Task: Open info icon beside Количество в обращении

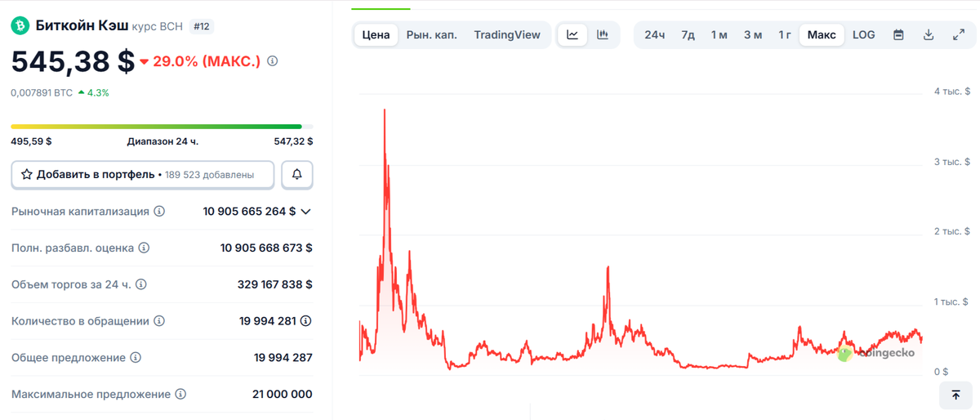Action: (158, 321)
